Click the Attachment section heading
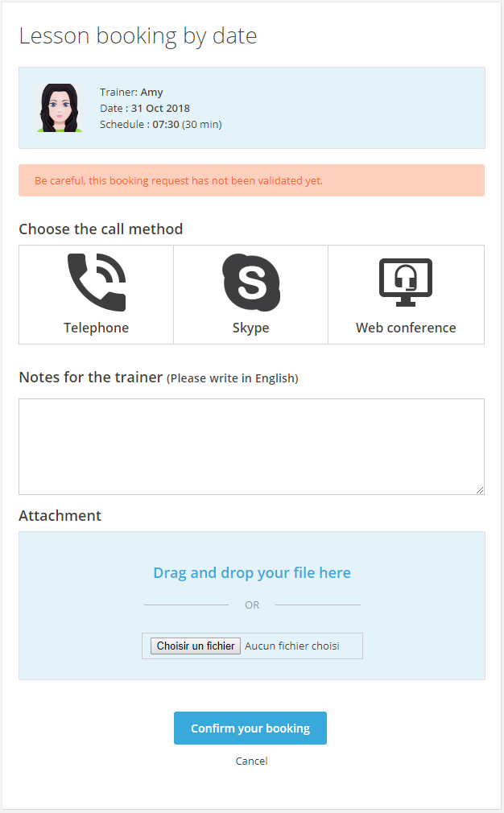504x813 pixels. click(60, 515)
